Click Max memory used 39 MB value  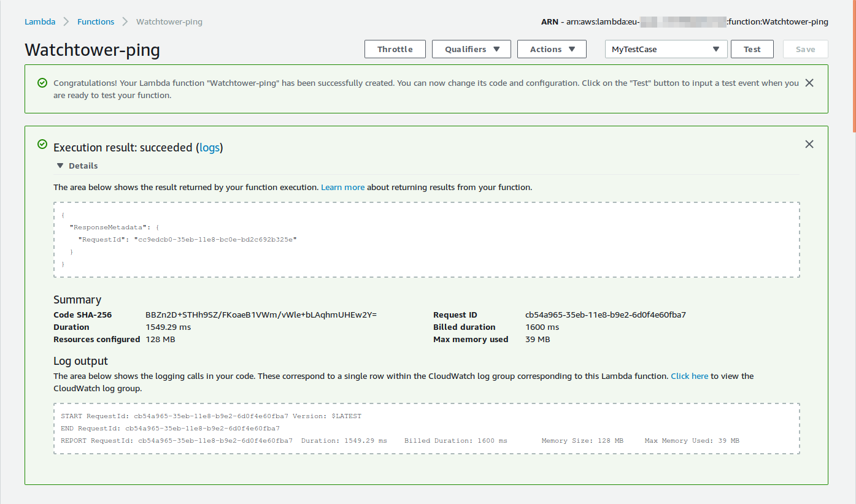(538, 339)
